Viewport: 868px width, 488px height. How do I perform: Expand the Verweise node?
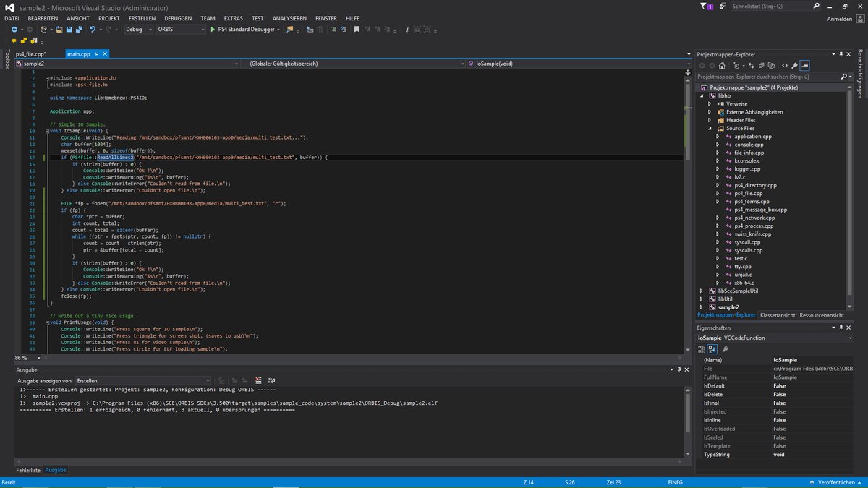(x=710, y=103)
